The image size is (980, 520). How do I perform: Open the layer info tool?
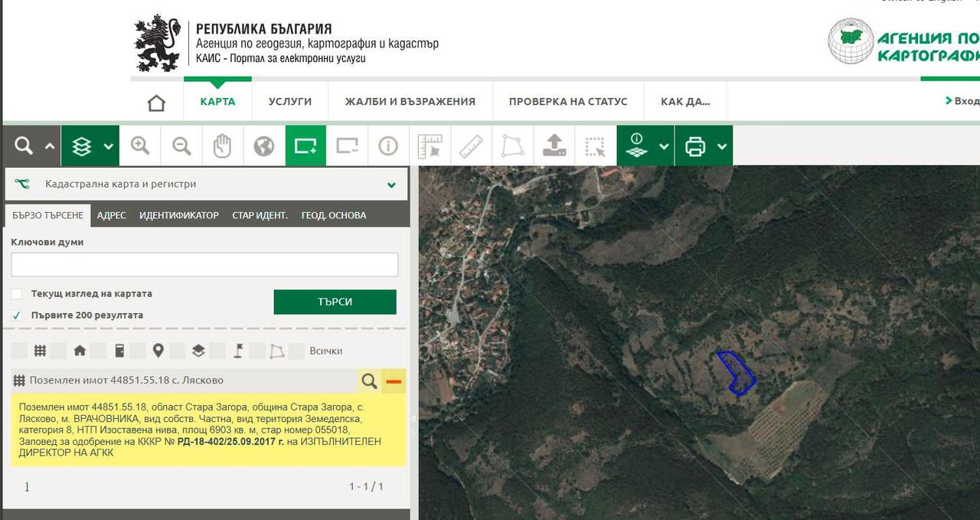coord(636,146)
